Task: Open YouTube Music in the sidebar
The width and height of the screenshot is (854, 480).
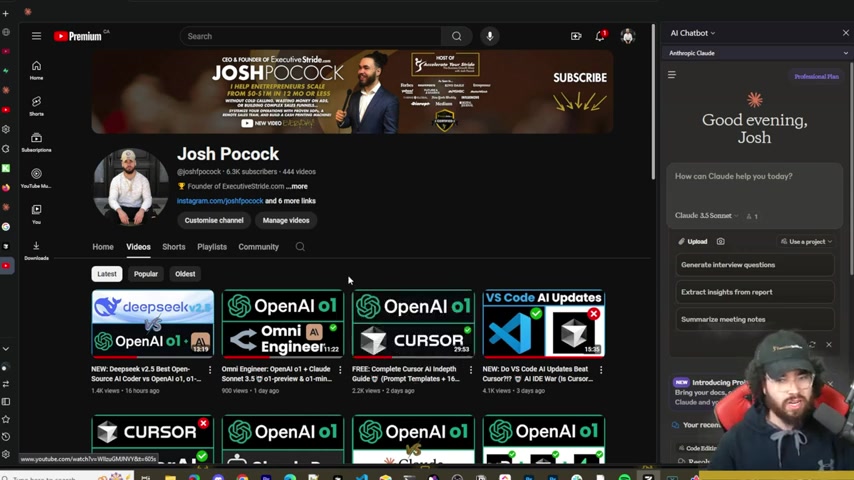Action: 36,178
